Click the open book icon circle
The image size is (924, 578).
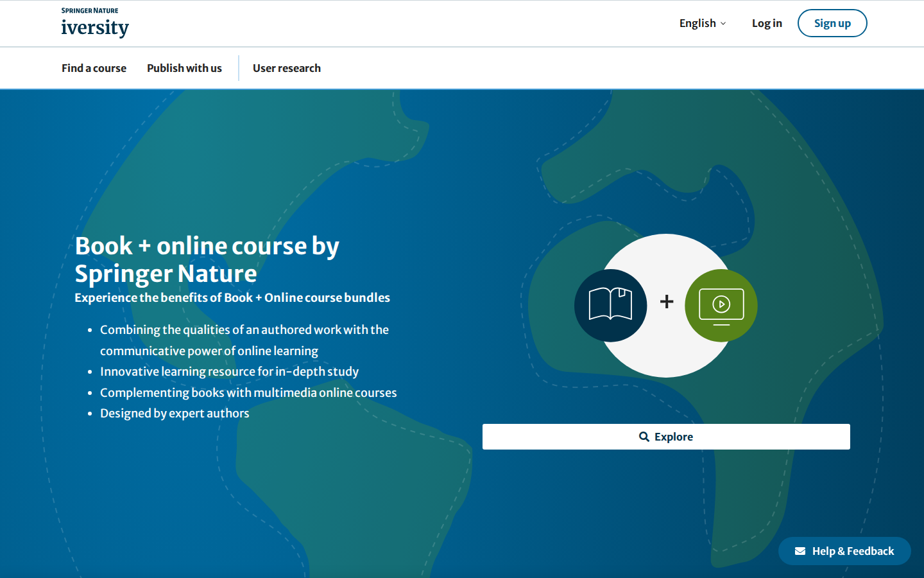(x=611, y=306)
